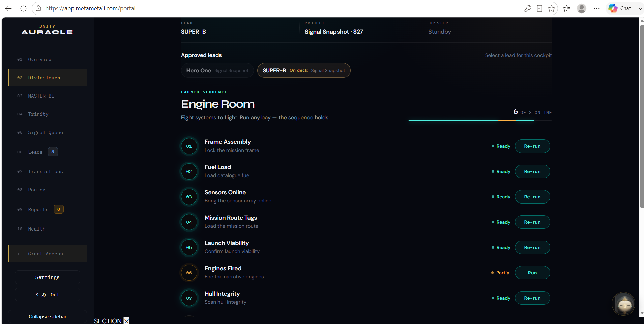644x324 pixels.
Task: Bookmark this page with the star
Action: (552, 8)
